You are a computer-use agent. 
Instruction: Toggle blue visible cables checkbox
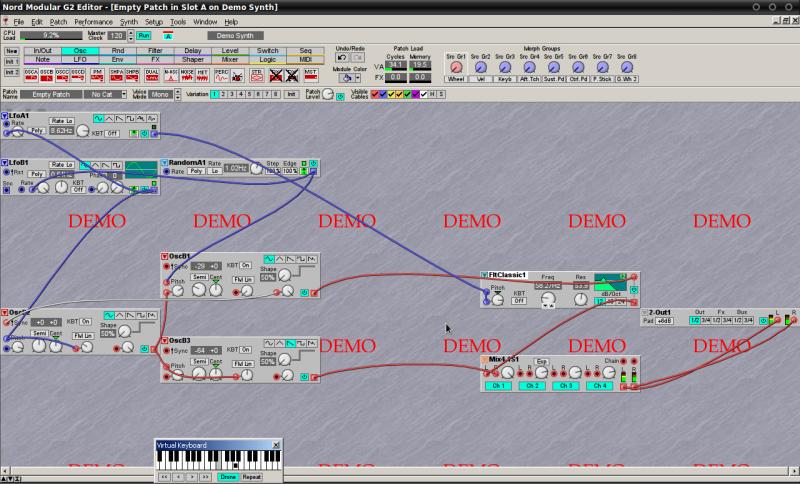click(383, 94)
